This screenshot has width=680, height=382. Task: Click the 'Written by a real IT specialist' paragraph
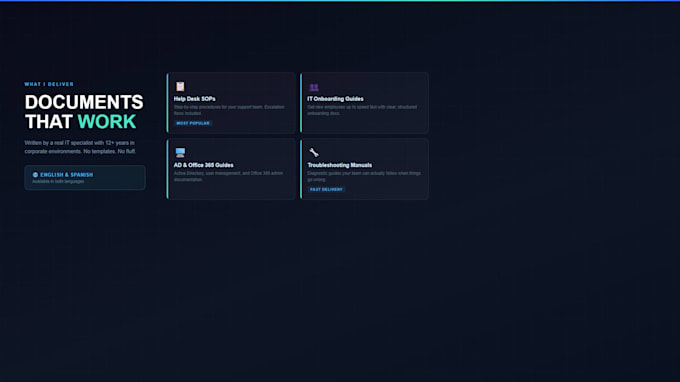point(80,147)
